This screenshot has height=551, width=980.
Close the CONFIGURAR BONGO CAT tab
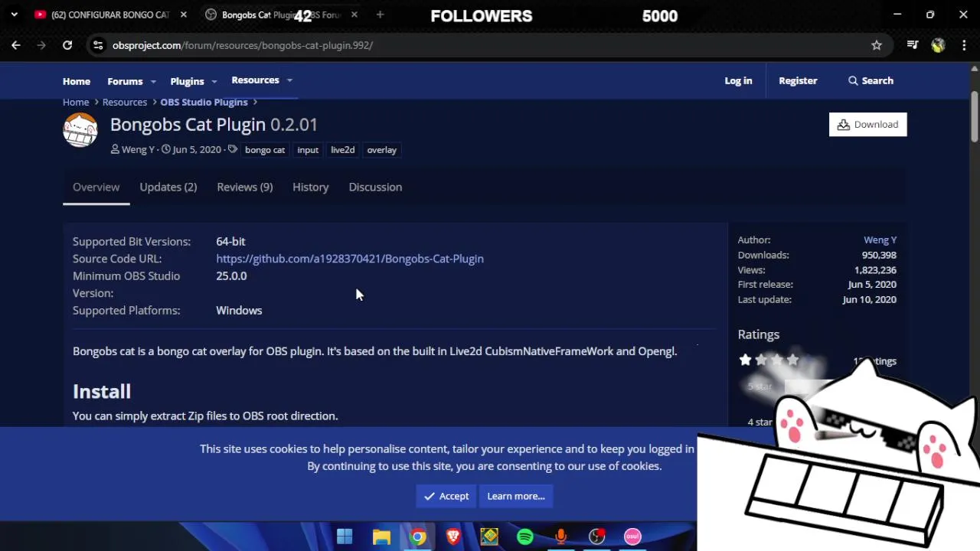tap(184, 15)
